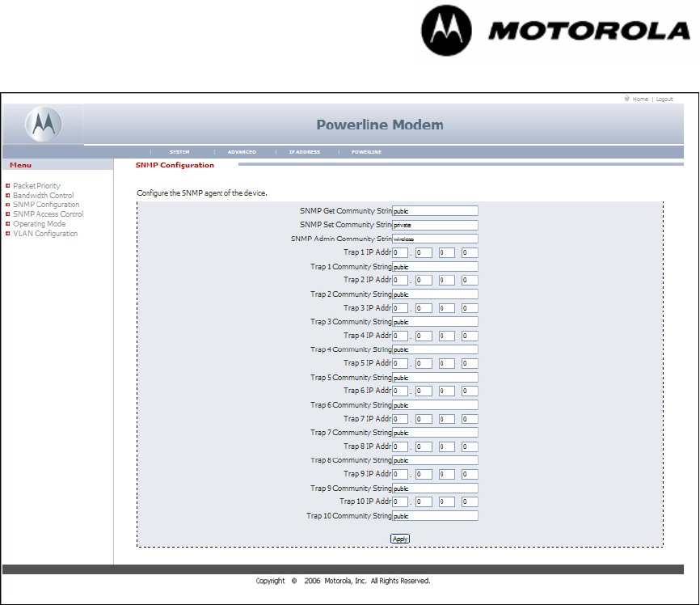Click the red bullet beside VLAN Configuration
This screenshot has width=700, height=605.
(x=7, y=233)
